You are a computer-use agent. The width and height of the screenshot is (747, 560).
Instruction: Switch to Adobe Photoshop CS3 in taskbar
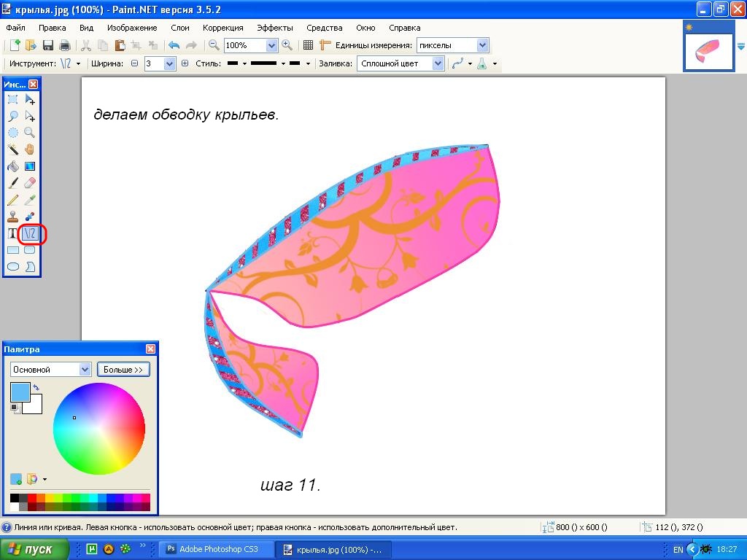coord(217,549)
